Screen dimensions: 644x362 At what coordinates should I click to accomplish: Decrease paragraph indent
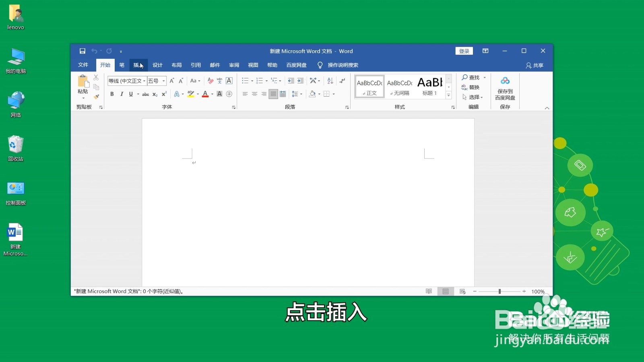point(291,81)
